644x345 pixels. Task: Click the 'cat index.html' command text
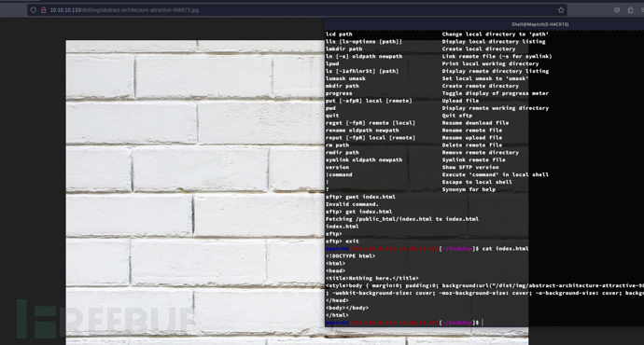[505, 249]
